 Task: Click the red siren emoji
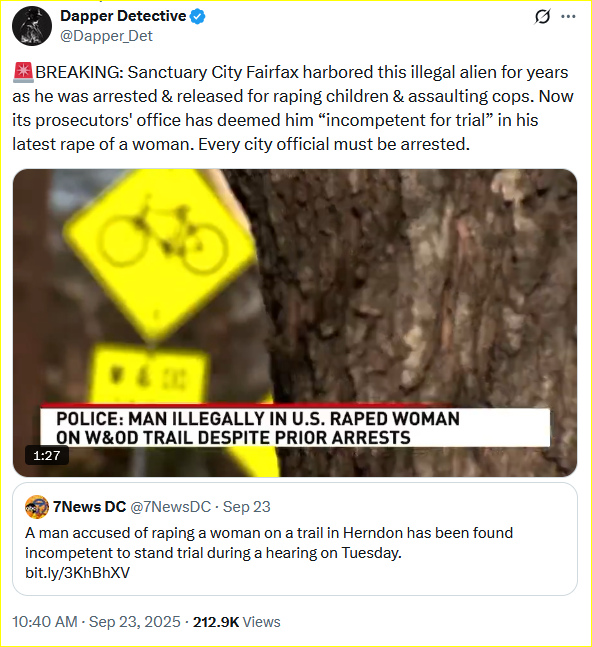point(23,72)
